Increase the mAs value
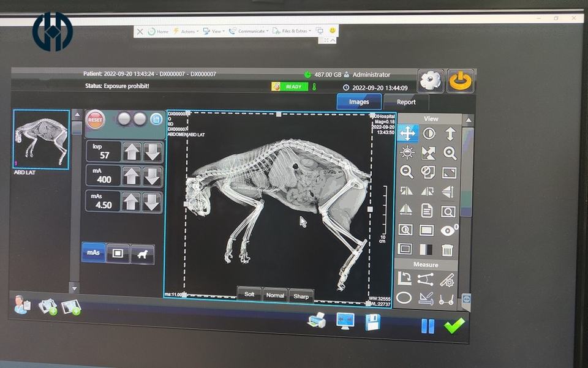Image resolution: width=588 pixels, height=368 pixels. [131, 201]
